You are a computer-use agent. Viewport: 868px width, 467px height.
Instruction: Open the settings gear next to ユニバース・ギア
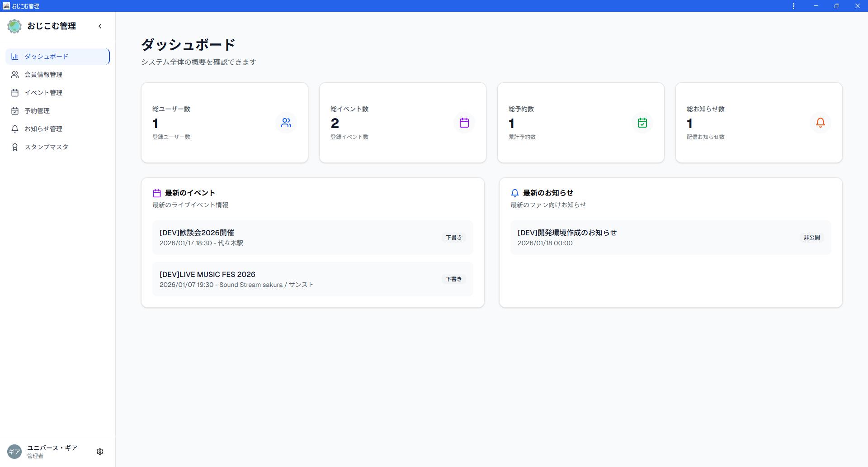coord(100,451)
